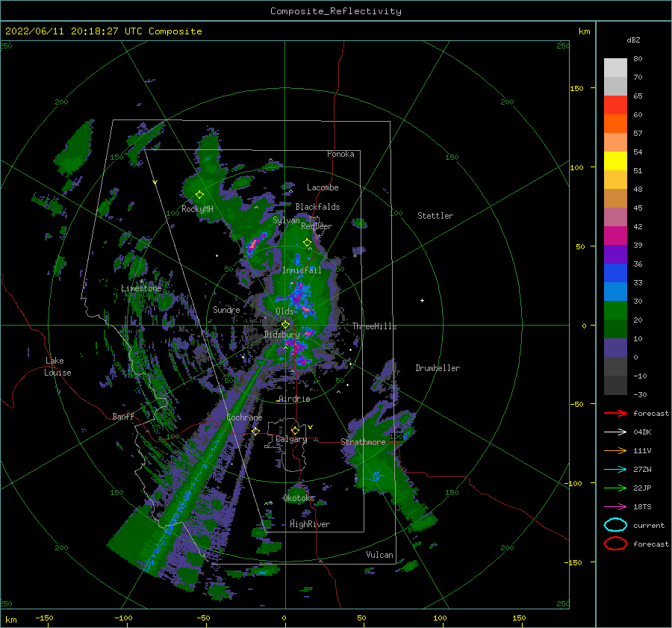Screen dimensions: 672x628
Task: Click the red forecast arrow in legend
Action: (615, 413)
